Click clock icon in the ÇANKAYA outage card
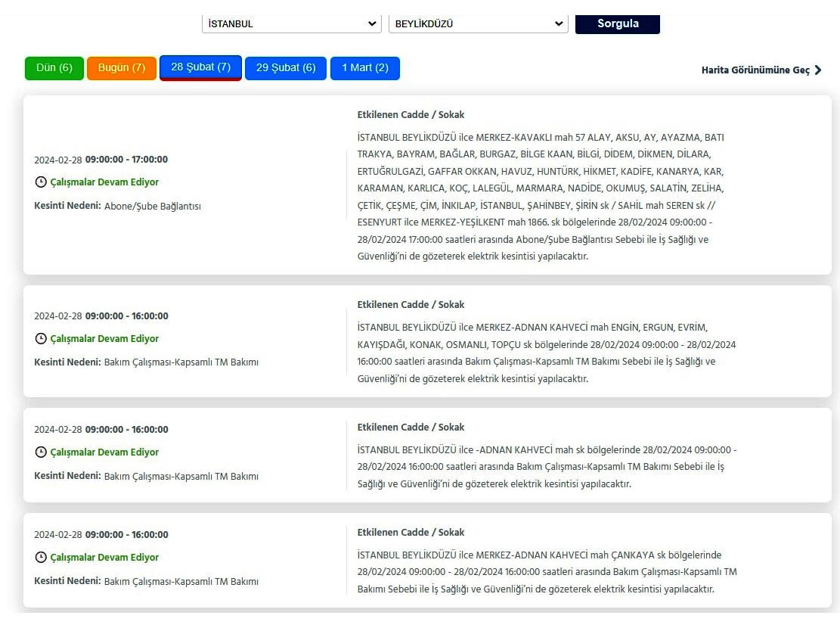This screenshot has width=840, height=628. click(41, 558)
